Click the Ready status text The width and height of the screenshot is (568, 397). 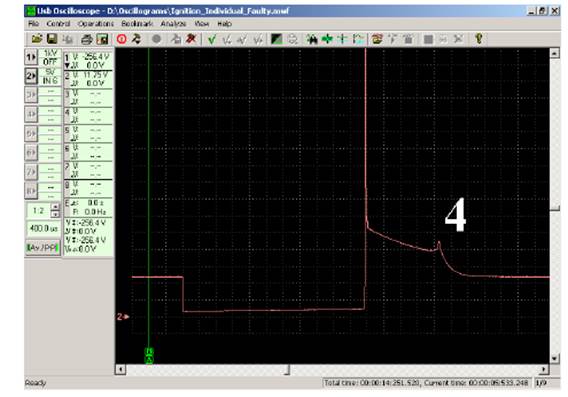coord(36,383)
